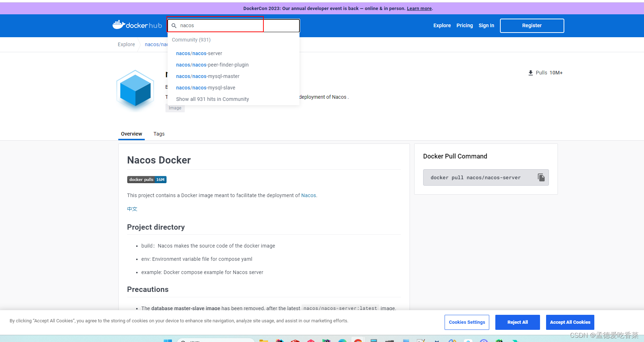Open the Docker Hub logo home link
This screenshot has height=342, width=644.
[137, 25]
